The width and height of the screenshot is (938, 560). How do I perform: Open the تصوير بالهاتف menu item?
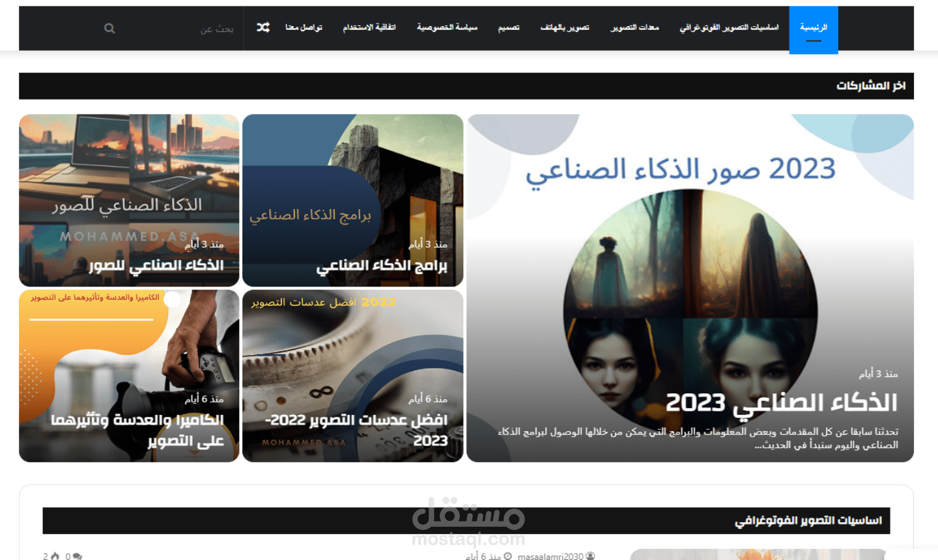click(565, 27)
